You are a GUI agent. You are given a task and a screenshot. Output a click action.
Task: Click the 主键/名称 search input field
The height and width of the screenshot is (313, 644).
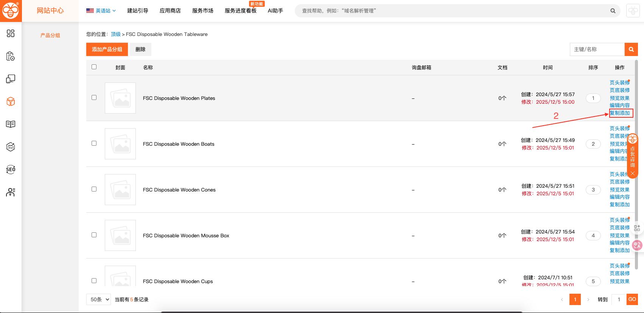click(597, 49)
